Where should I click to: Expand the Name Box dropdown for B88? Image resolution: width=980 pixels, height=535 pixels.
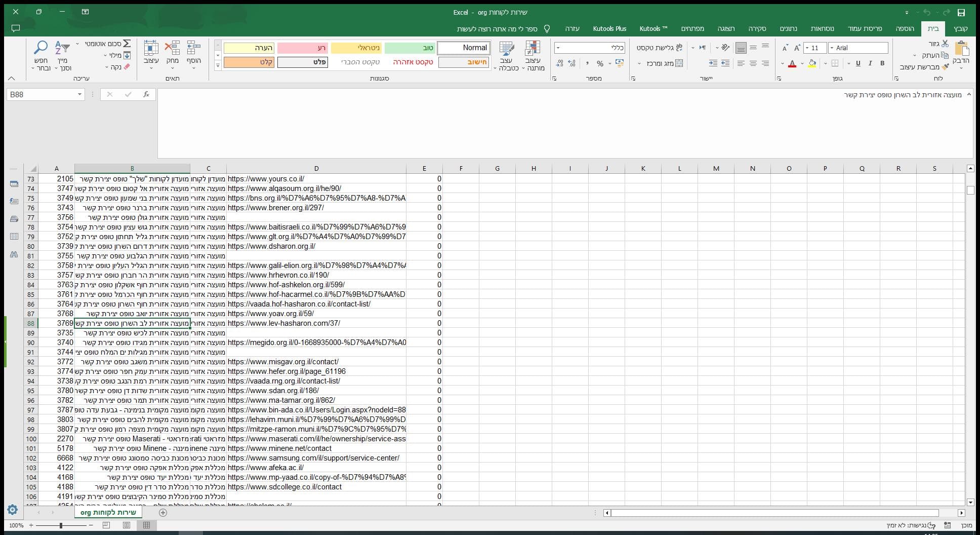click(x=79, y=94)
